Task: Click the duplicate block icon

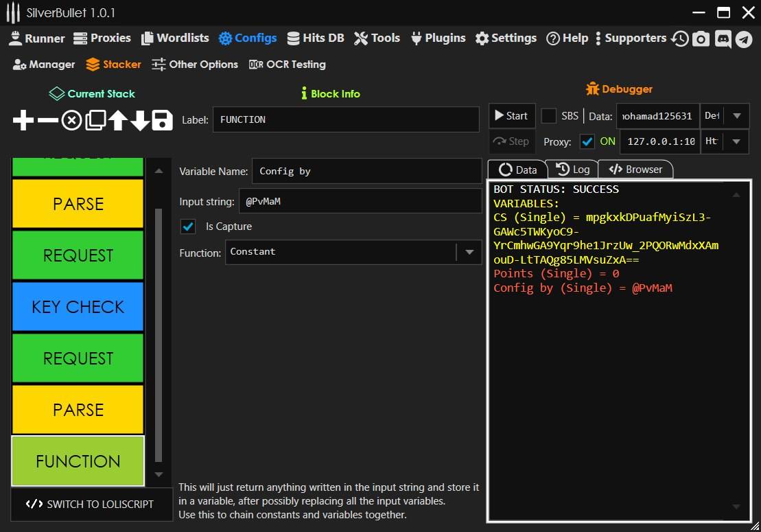Action: (95, 121)
